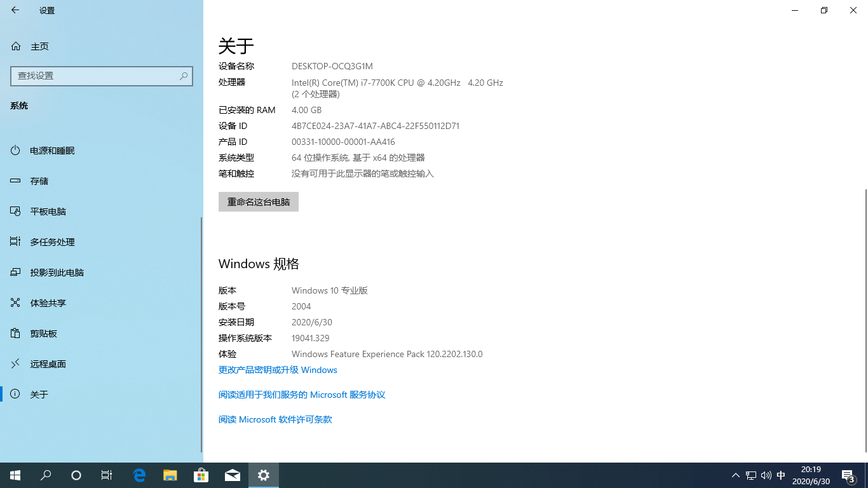Focus the 查找设置 search field
The image size is (868, 488).
[102, 76]
